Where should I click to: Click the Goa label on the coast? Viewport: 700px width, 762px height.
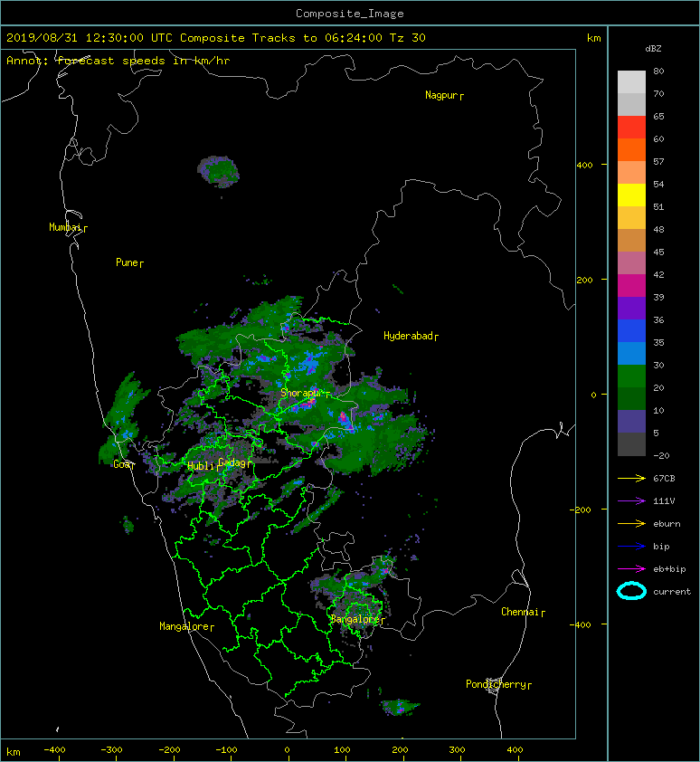click(121, 464)
